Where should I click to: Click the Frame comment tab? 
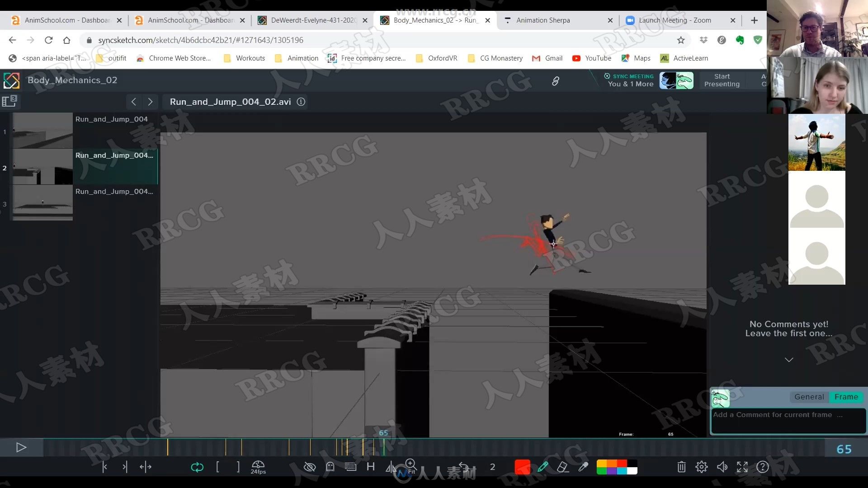(847, 396)
